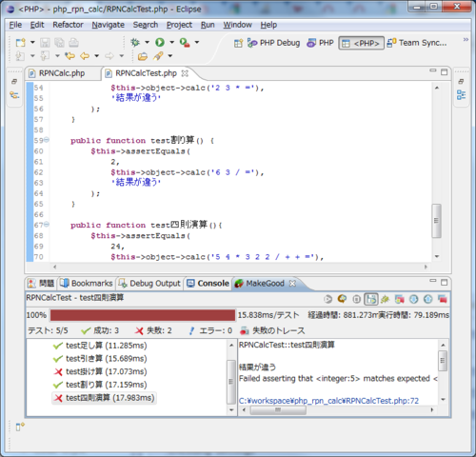This screenshot has width=476, height=457.
Task: Stop the MakeGood test run
Action: tap(356, 299)
